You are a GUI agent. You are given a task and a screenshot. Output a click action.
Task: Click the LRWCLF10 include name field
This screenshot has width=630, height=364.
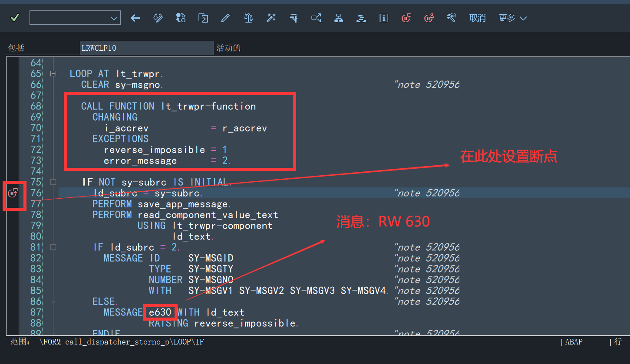tap(147, 48)
